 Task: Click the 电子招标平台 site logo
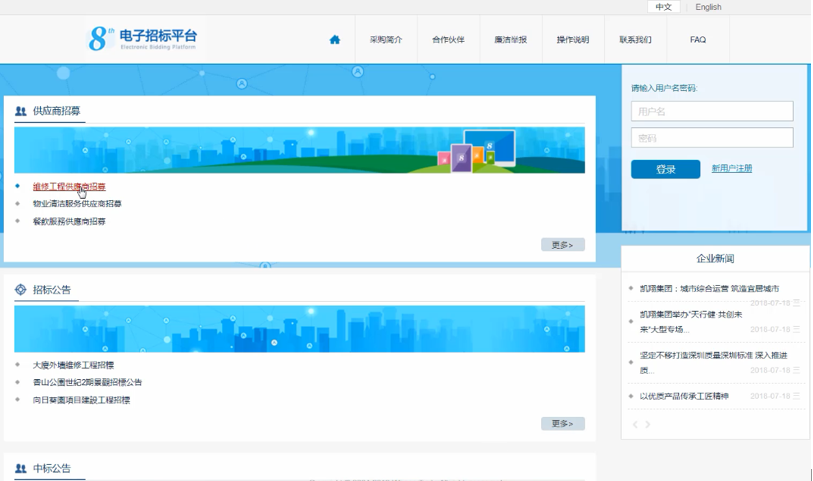tap(143, 39)
